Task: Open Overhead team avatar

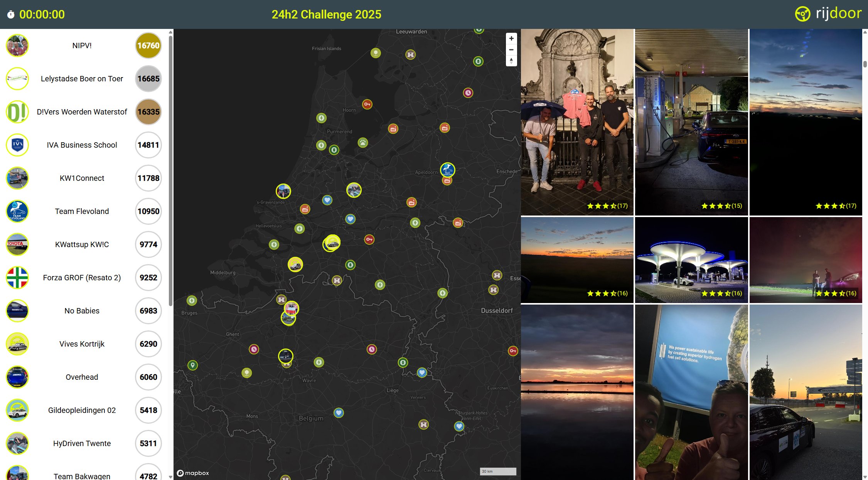Action: 17,377
